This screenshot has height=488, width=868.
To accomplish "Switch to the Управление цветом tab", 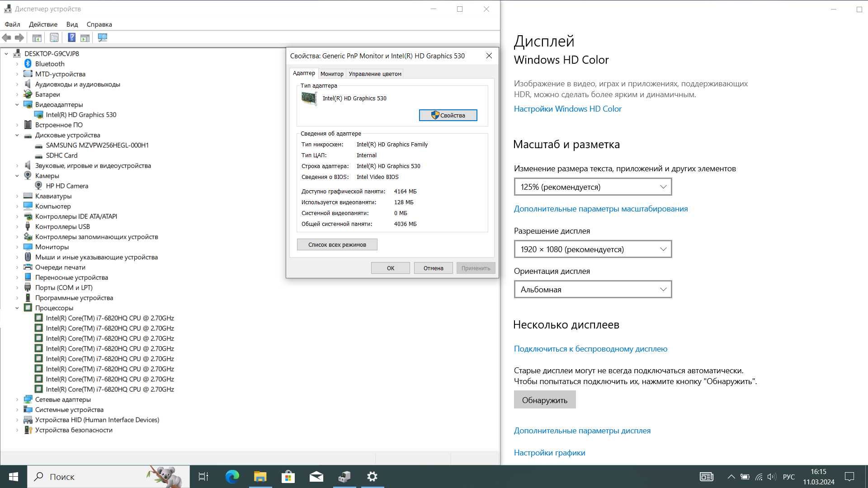I will click(375, 74).
